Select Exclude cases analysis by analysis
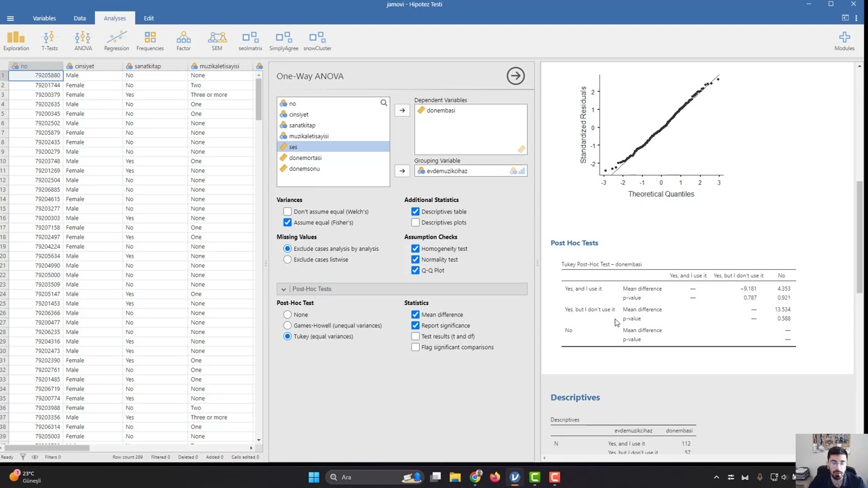 tap(288, 249)
